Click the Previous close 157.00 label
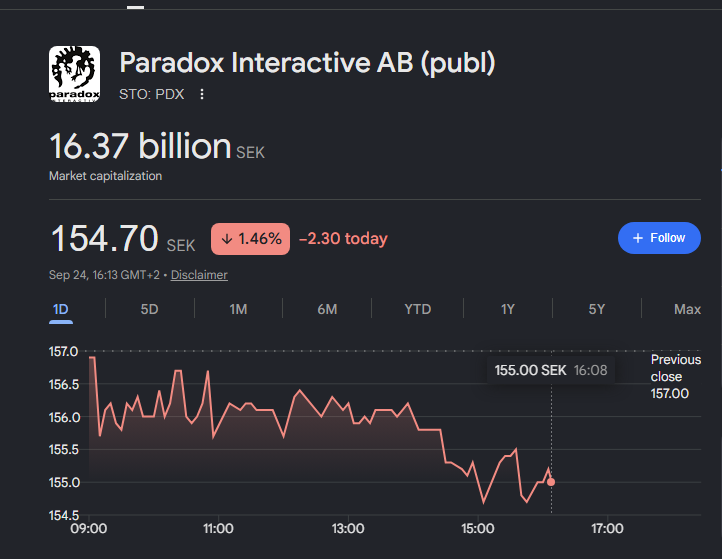 pyautogui.click(x=675, y=376)
